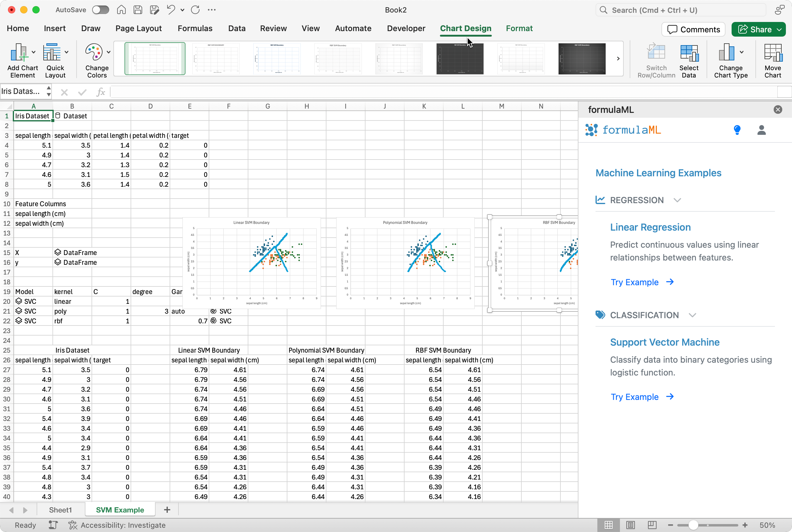
Task: Select the dark sixth chart style thumbnail
Action: click(460, 58)
